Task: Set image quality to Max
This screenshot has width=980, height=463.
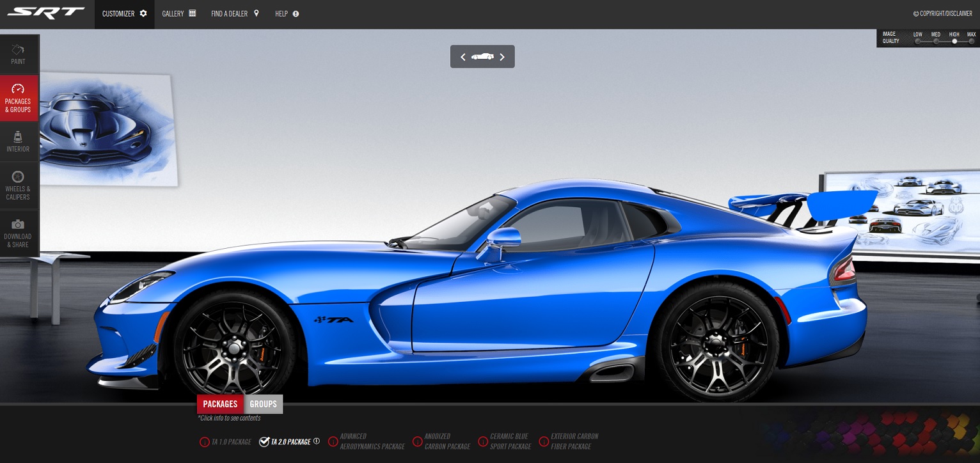Action: (972, 42)
